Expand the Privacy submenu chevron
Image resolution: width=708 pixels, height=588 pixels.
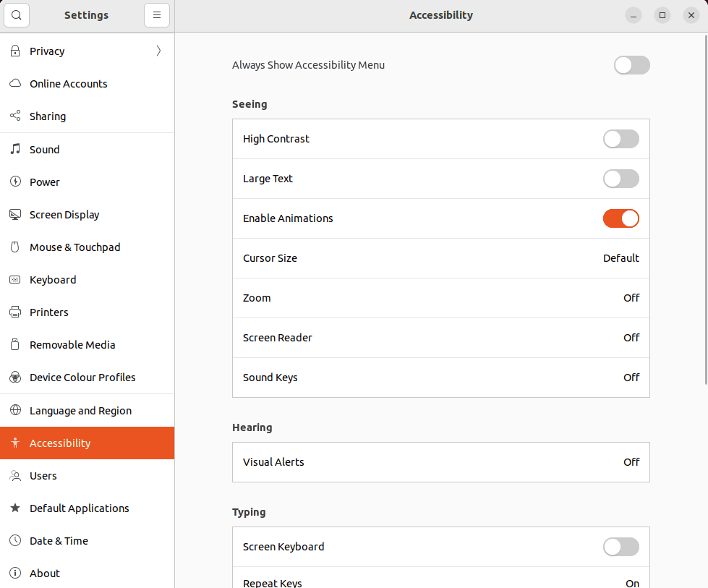click(158, 51)
